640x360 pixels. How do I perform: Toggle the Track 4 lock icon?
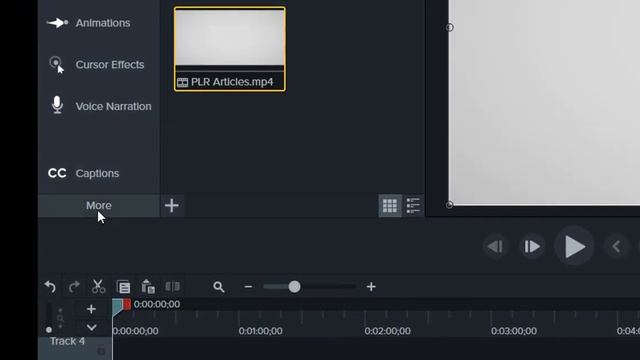[x=101, y=351]
